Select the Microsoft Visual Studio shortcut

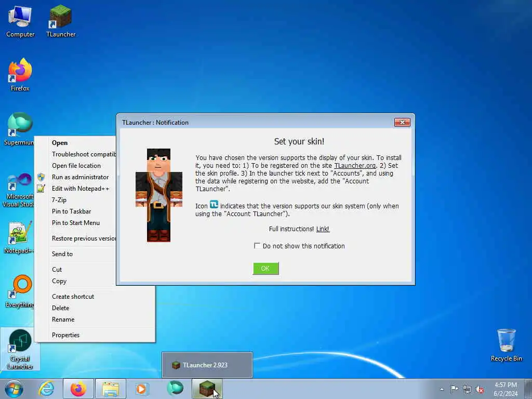[18, 190]
